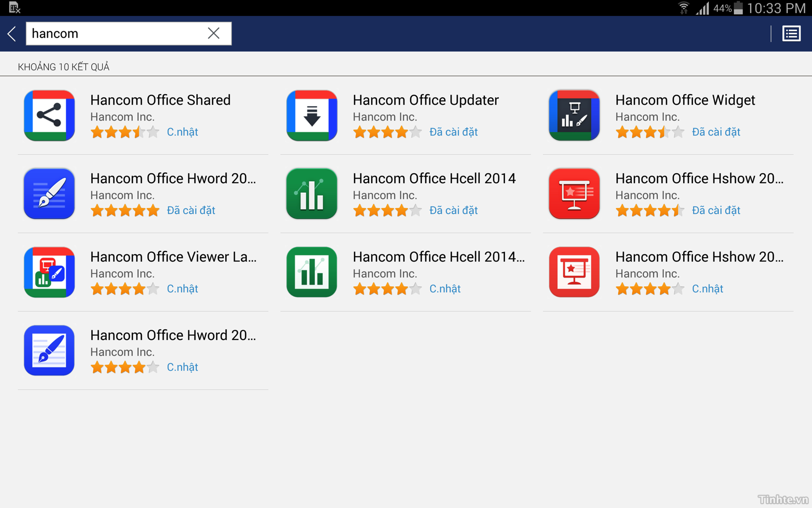This screenshot has height=508, width=812.
Task: Select the Hancom Office Updater title
Action: coord(426,100)
